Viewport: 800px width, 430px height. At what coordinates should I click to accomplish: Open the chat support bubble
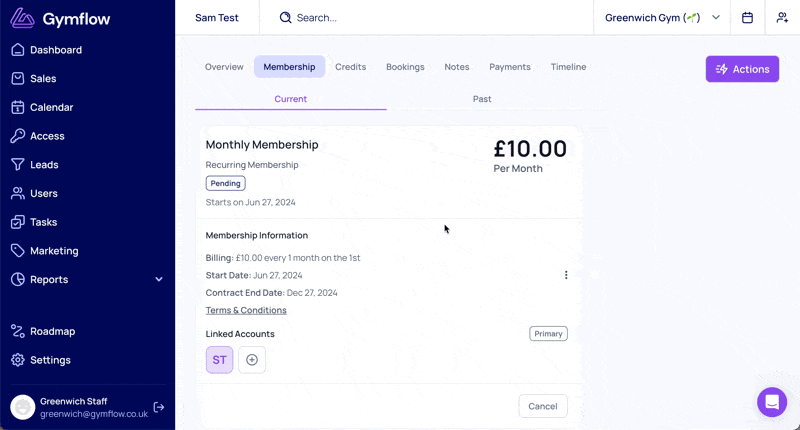[x=772, y=402]
